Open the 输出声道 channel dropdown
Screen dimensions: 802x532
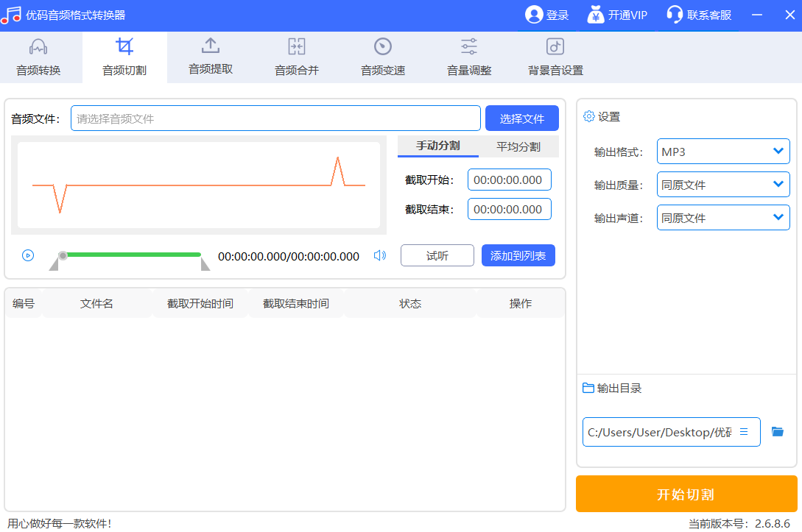click(x=723, y=218)
